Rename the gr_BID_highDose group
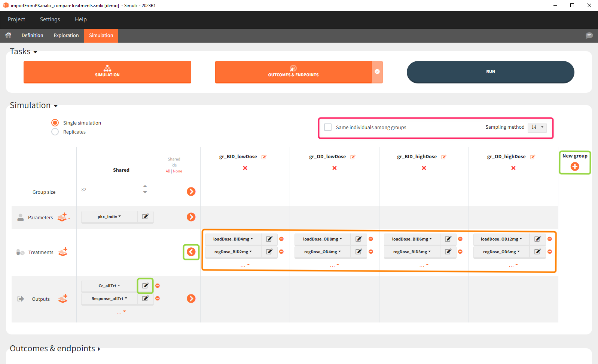This screenshot has height=364, width=598. pyautogui.click(x=444, y=157)
